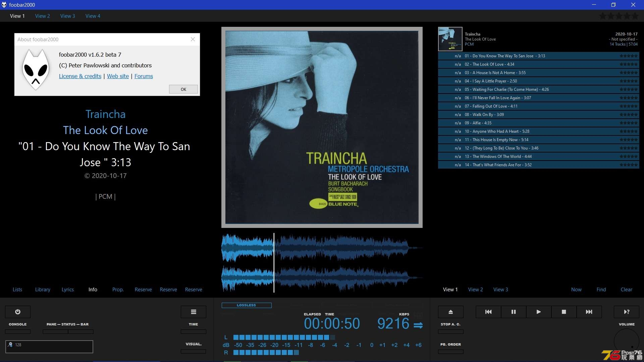The height and width of the screenshot is (362, 644).
Task: Click the large album cover art
Action: (322, 127)
